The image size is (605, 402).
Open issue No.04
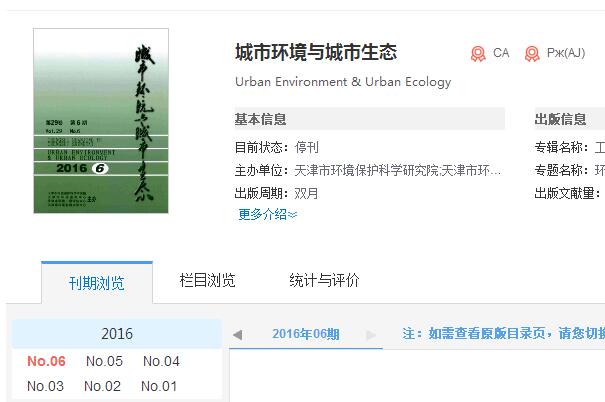click(x=161, y=361)
